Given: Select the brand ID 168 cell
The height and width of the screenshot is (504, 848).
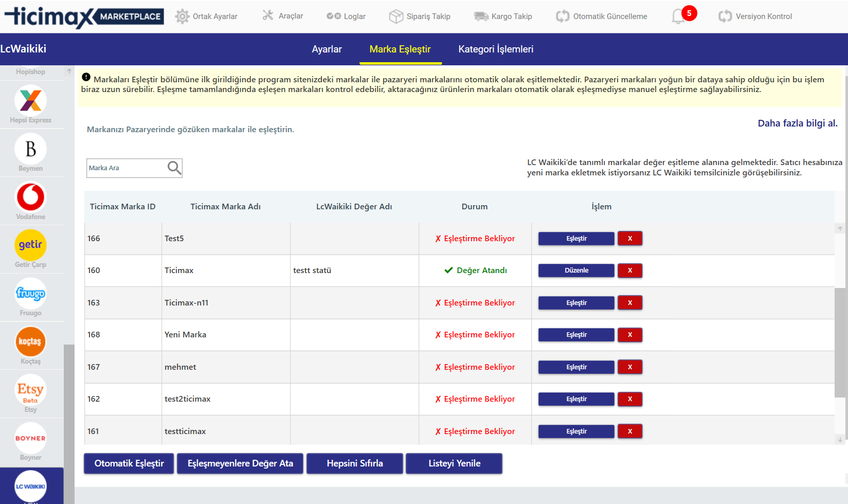Looking at the screenshot, I should coord(123,335).
